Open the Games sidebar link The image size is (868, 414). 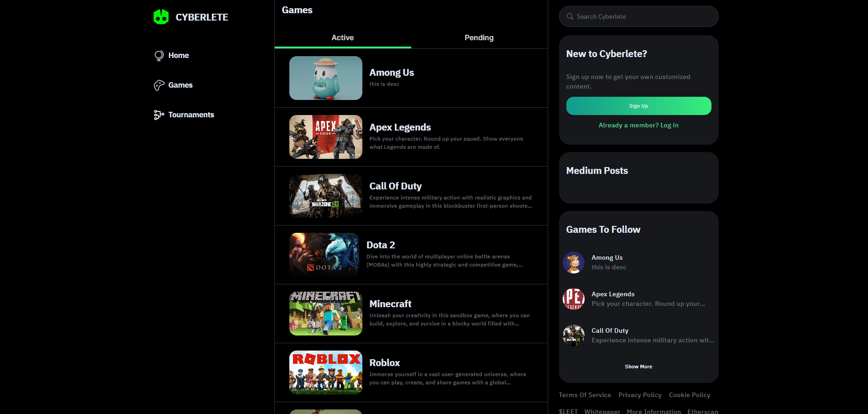(180, 85)
